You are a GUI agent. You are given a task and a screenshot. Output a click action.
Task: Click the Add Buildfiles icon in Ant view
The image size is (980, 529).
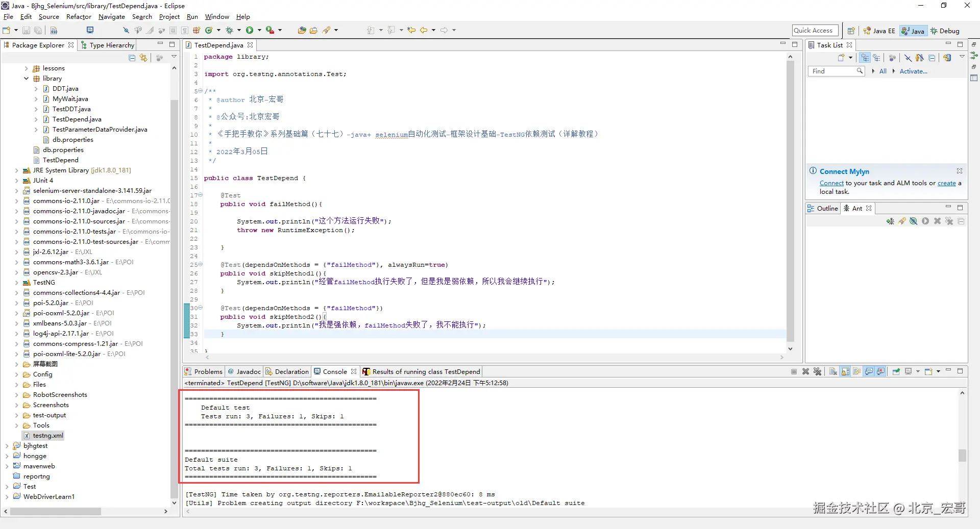coord(890,221)
